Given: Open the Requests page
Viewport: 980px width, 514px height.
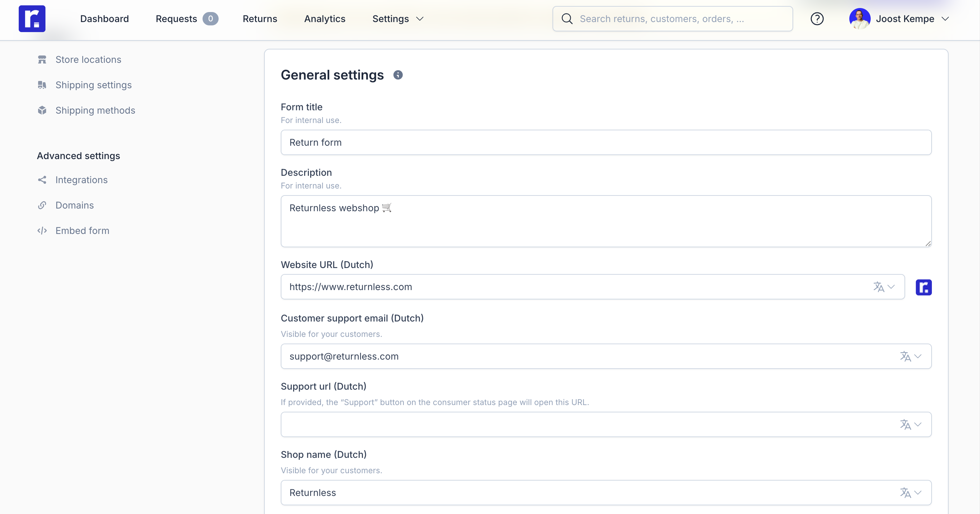Looking at the screenshot, I should (176, 19).
